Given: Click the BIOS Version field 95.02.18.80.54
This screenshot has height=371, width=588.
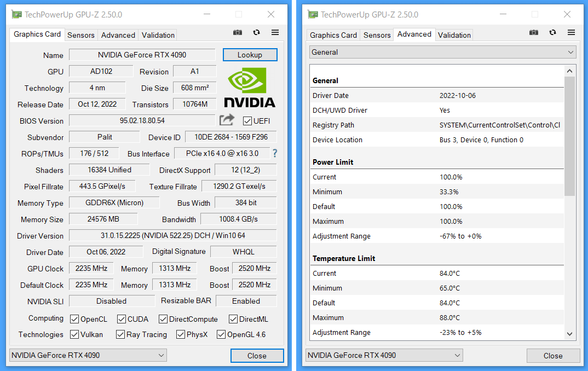Looking at the screenshot, I should coord(142,121).
